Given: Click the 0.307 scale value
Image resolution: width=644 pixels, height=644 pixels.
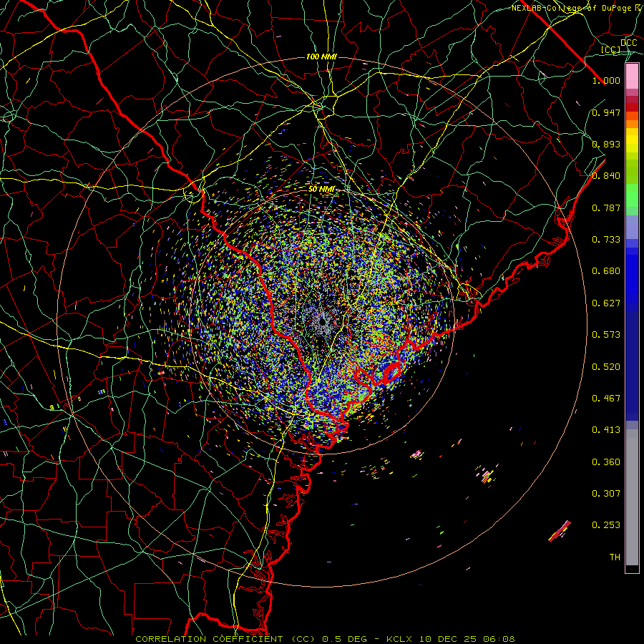Looking at the screenshot, I should coord(606,494).
